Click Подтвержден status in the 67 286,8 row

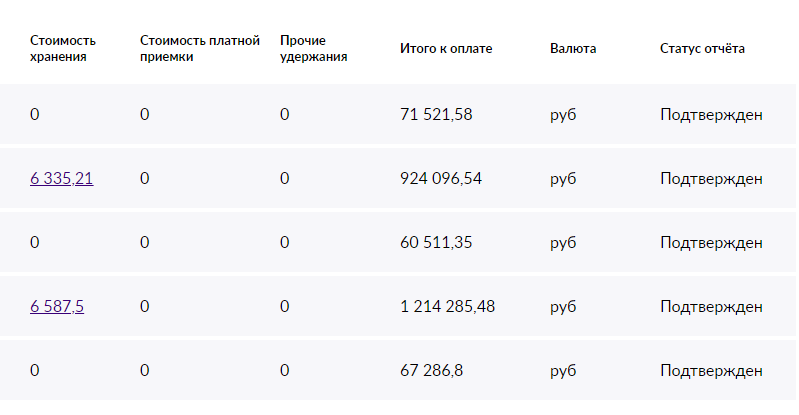(711, 371)
